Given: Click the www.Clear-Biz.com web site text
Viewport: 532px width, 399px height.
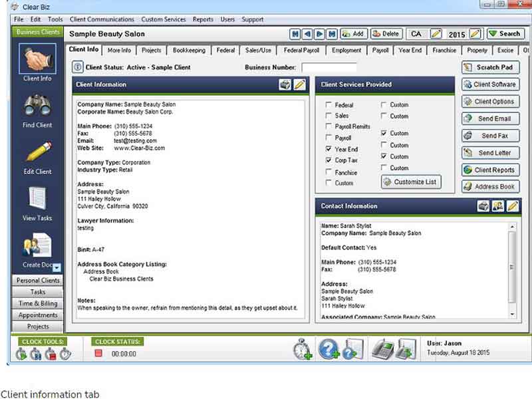Looking at the screenshot, I should pyautogui.click(x=140, y=148).
